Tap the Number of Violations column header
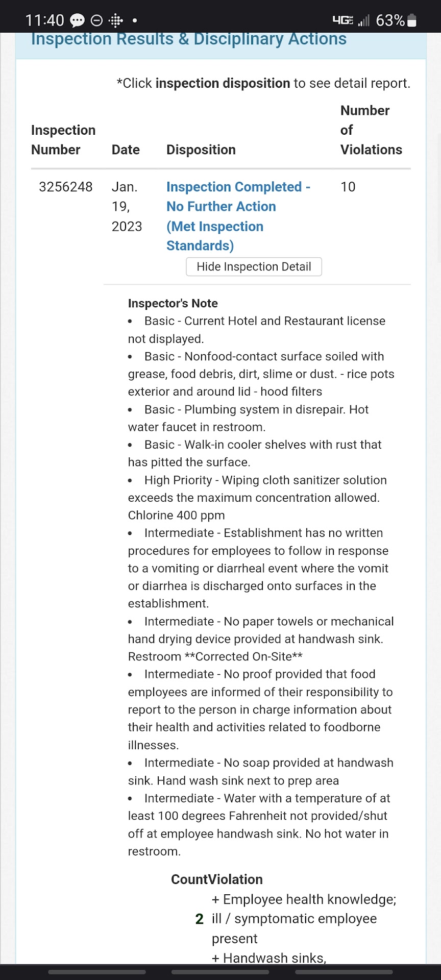This screenshot has width=441, height=980. point(371,130)
